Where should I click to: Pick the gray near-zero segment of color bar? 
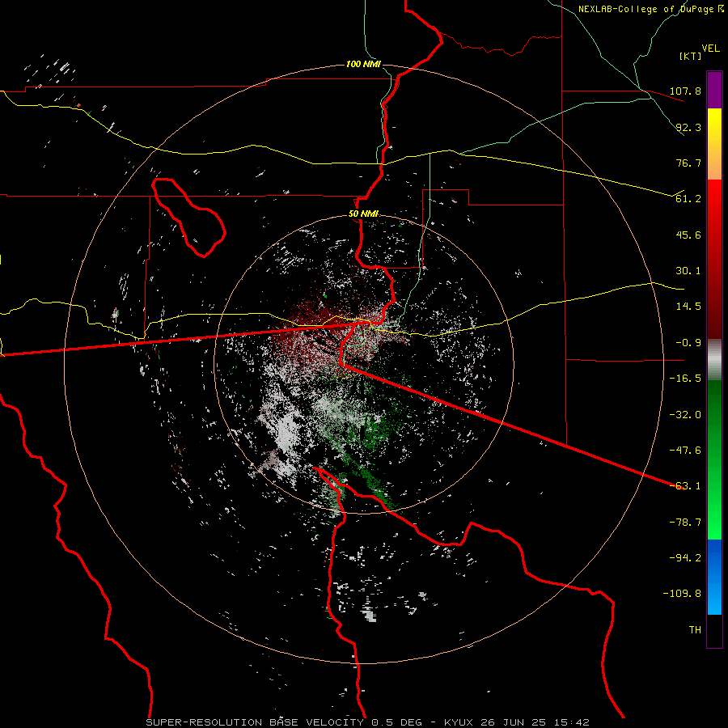click(714, 360)
